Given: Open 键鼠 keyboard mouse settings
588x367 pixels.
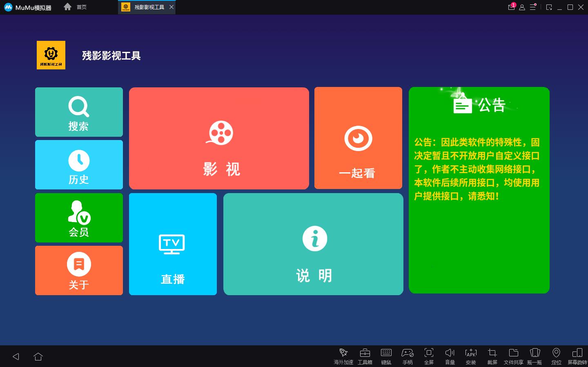Looking at the screenshot, I should pos(386,356).
